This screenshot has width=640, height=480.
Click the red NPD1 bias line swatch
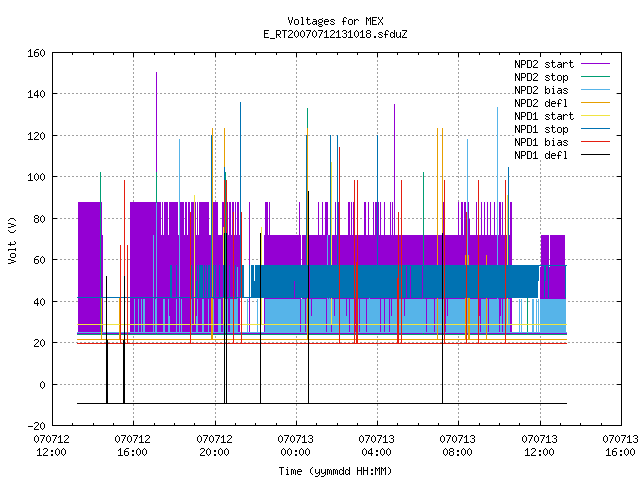[x=596, y=142]
